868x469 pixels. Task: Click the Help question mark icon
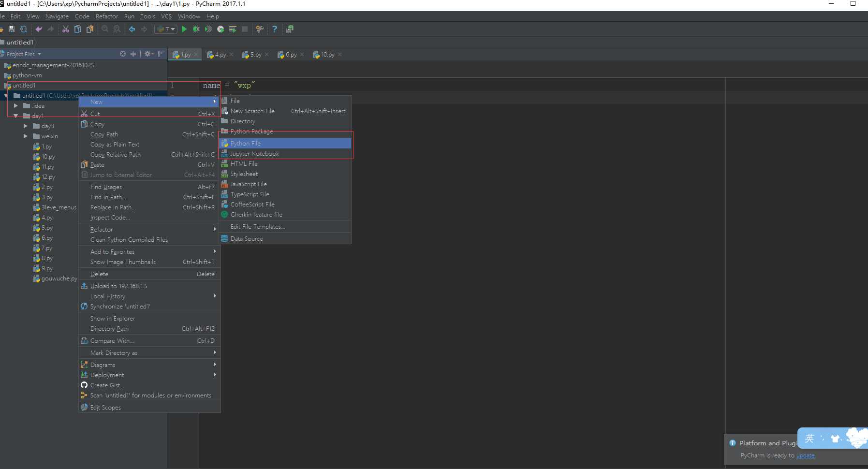point(275,29)
